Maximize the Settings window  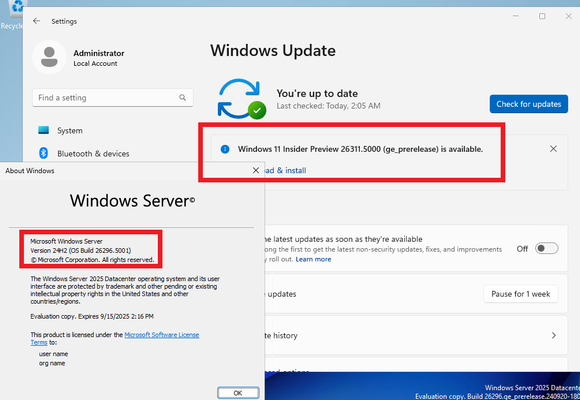(x=542, y=16)
